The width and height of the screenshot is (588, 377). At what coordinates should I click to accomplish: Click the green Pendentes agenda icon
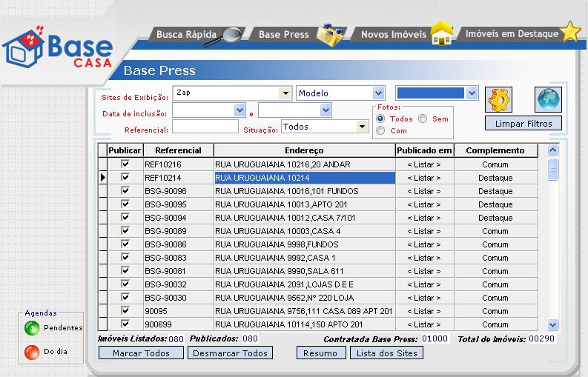32,328
